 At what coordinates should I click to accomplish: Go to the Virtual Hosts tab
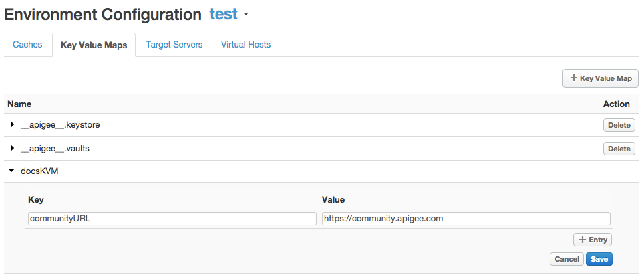(246, 45)
